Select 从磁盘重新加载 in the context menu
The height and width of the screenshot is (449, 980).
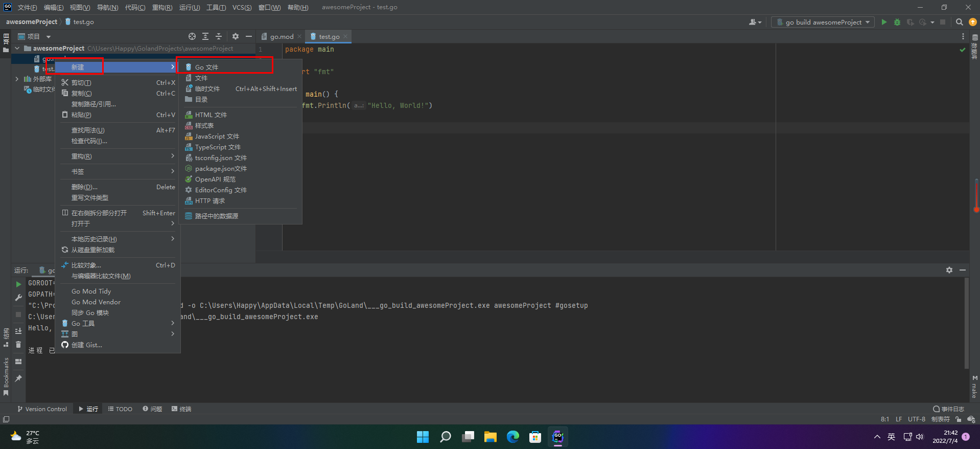click(118, 250)
